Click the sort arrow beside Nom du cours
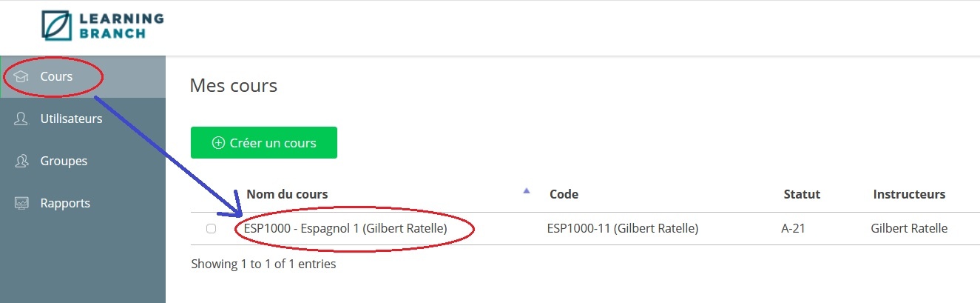Image resolution: width=980 pixels, height=303 pixels. click(x=527, y=191)
